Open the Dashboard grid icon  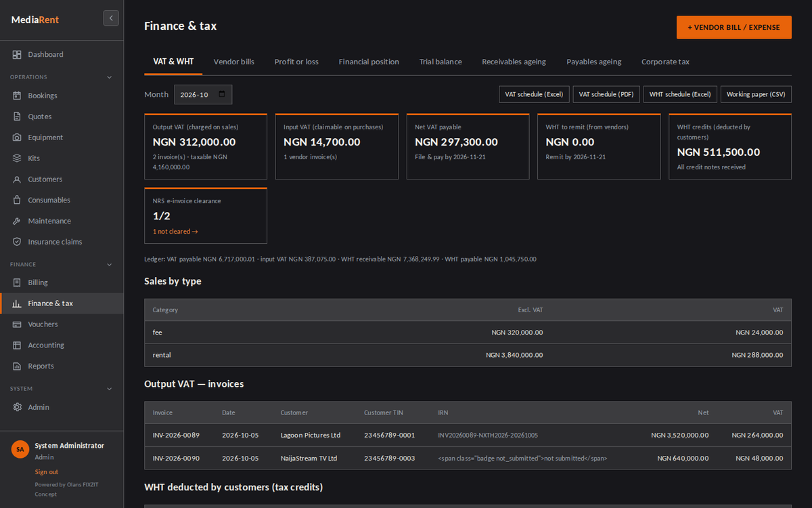coord(17,54)
